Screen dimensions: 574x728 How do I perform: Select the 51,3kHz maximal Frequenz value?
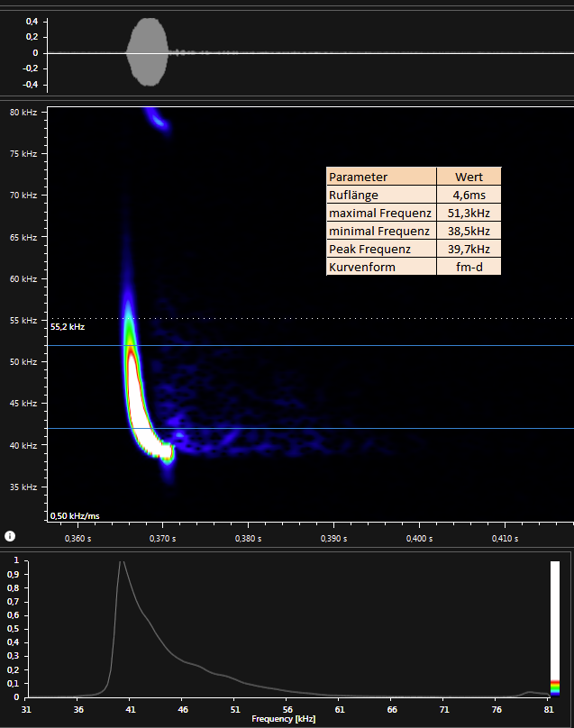pos(469,213)
